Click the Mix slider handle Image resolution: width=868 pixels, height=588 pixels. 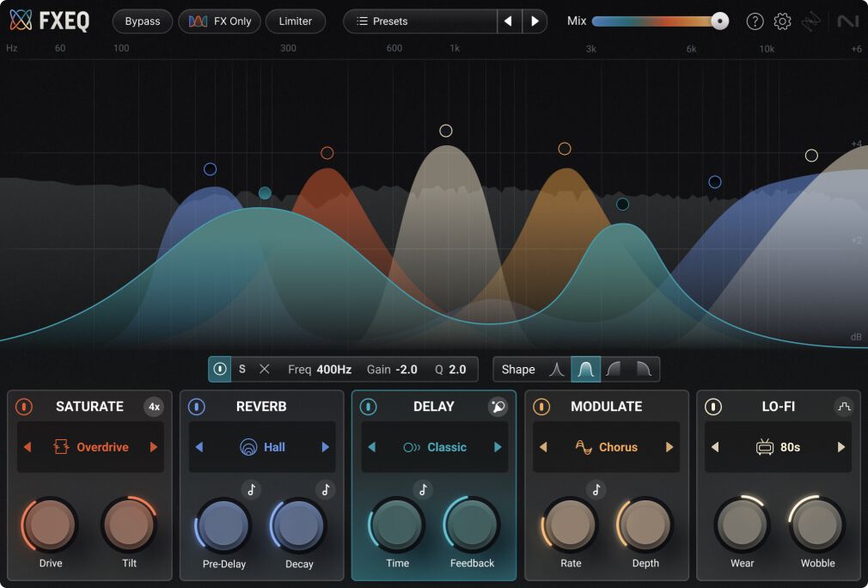719,21
